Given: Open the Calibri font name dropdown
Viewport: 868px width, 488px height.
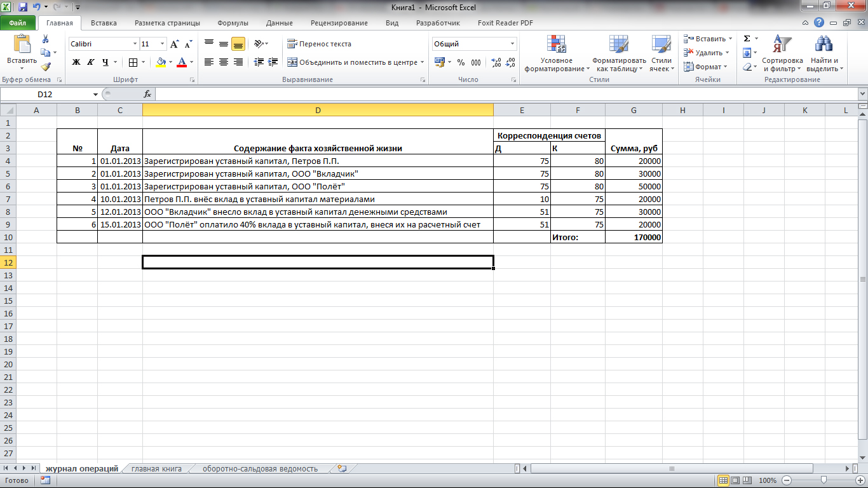Looking at the screenshot, I should tap(135, 44).
